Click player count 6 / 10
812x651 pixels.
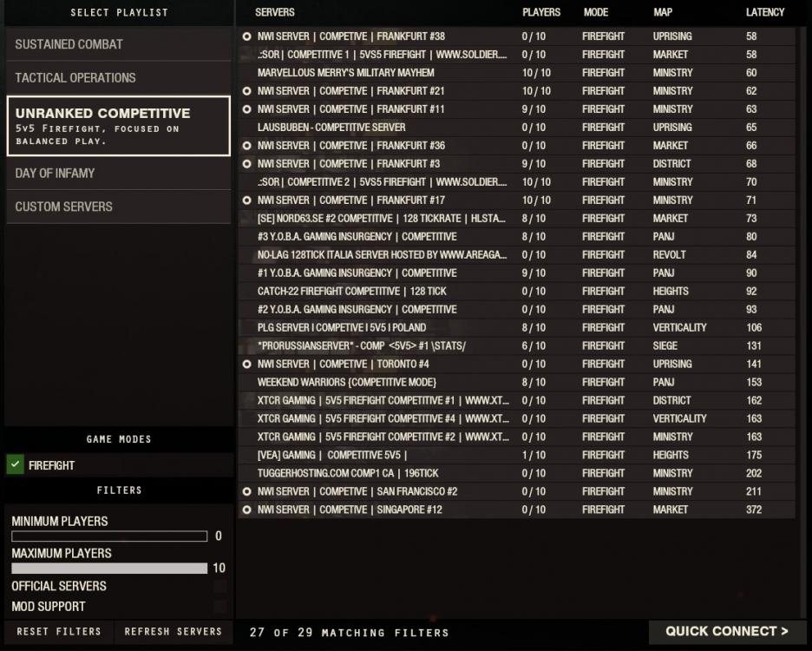click(x=534, y=345)
